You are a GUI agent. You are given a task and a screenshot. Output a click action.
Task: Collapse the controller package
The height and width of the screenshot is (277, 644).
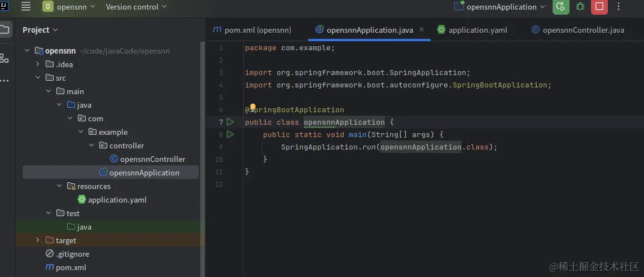(x=91, y=146)
